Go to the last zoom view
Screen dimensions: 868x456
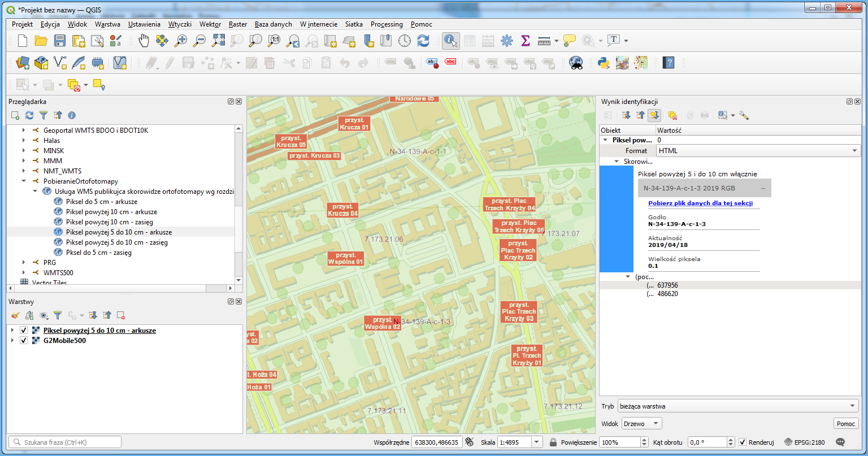point(293,40)
